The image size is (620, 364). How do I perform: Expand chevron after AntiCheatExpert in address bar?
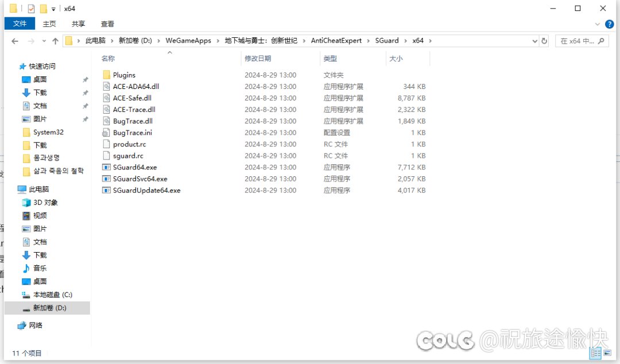[368, 41]
